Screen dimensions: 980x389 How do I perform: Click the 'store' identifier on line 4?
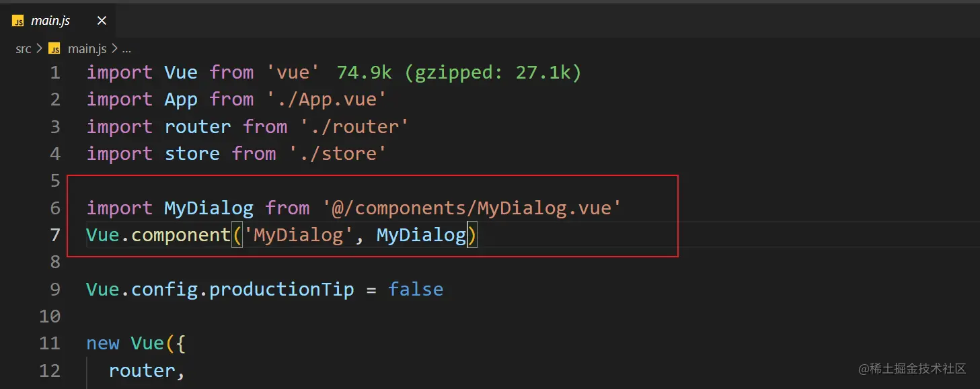click(192, 154)
